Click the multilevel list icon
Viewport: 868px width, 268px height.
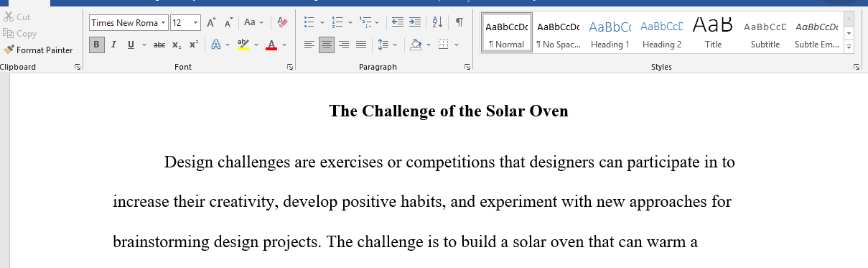click(365, 23)
